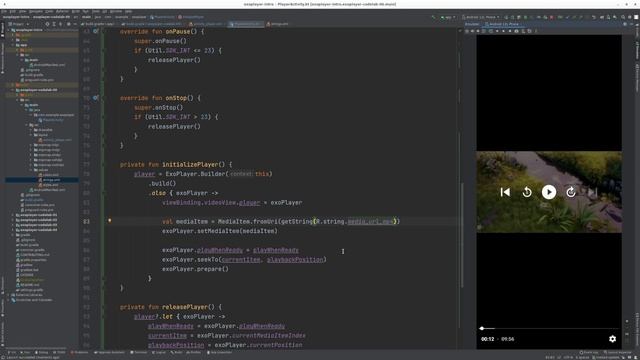Click the red Stop icon in toolbar
The height and width of the screenshot is (360, 640).
point(551,17)
